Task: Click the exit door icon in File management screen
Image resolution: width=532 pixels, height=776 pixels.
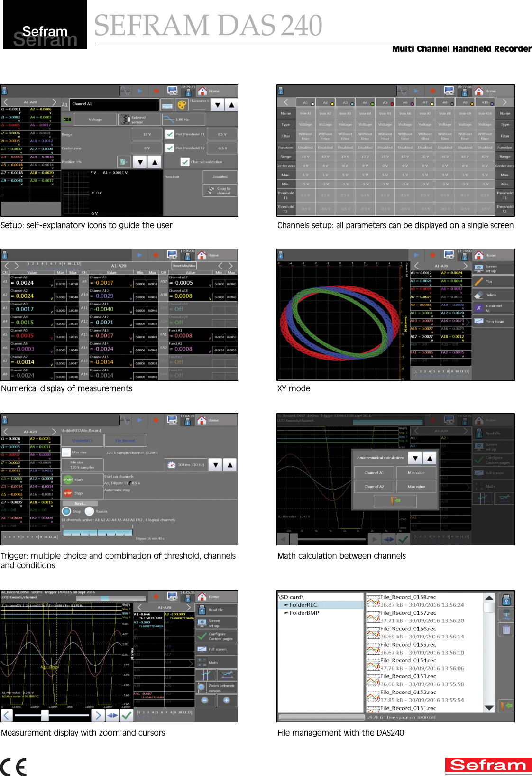Action: [x=506, y=706]
